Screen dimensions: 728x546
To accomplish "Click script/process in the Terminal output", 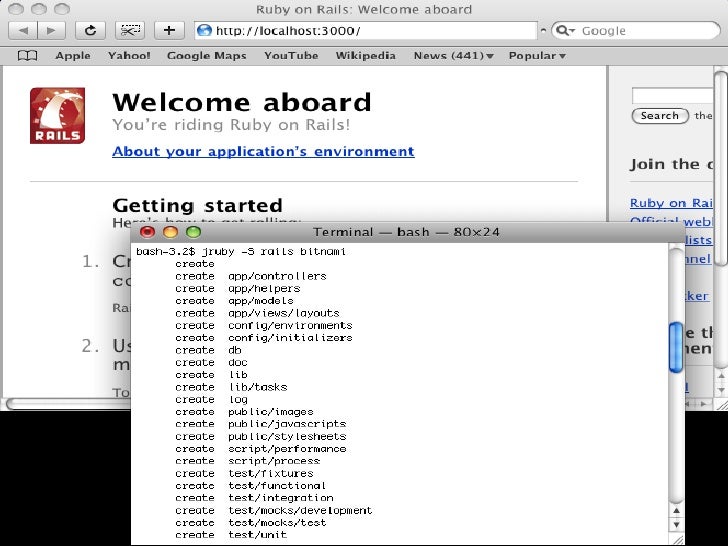I will point(274,461).
